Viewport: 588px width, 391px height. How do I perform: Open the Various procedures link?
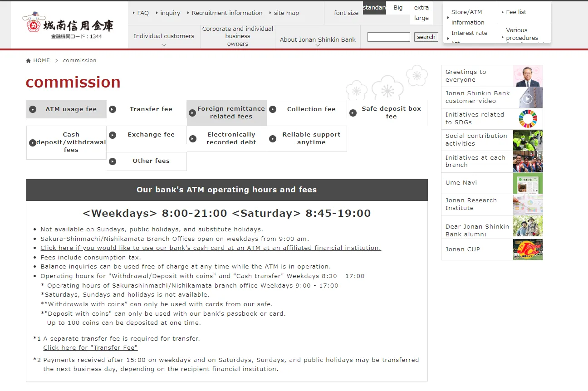tap(522, 34)
